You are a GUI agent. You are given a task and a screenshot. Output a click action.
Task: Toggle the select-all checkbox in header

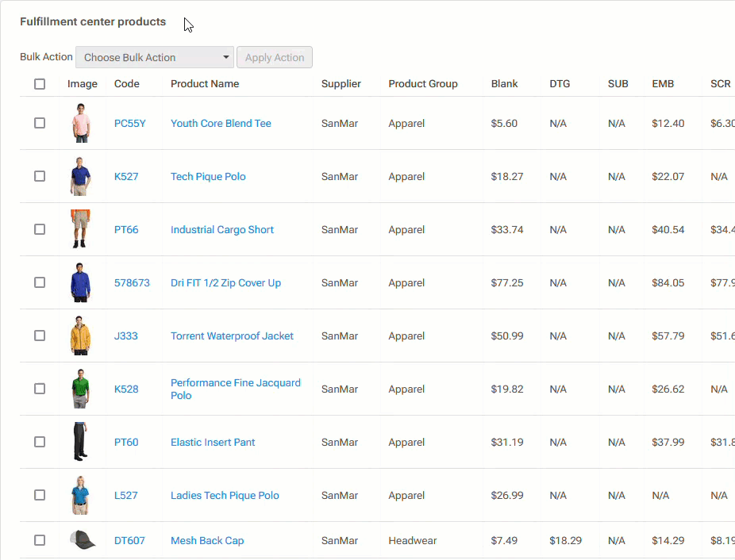pos(40,84)
